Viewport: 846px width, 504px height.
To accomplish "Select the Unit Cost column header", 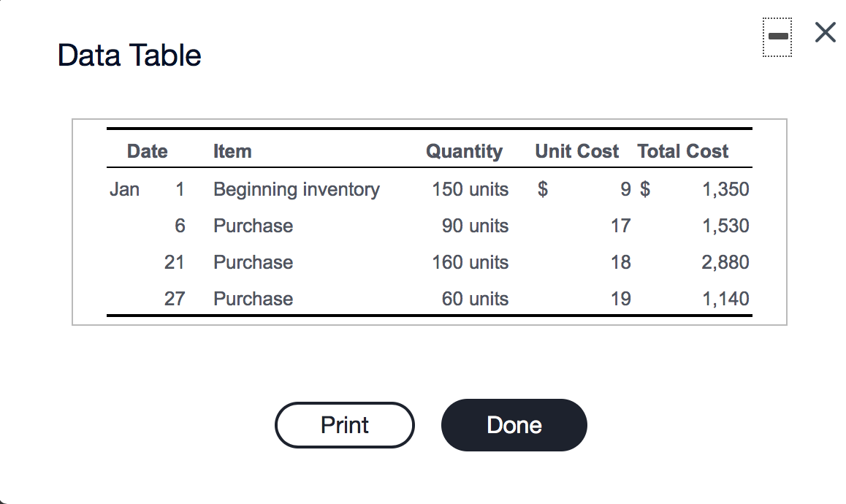I will click(x=576, y=151).
